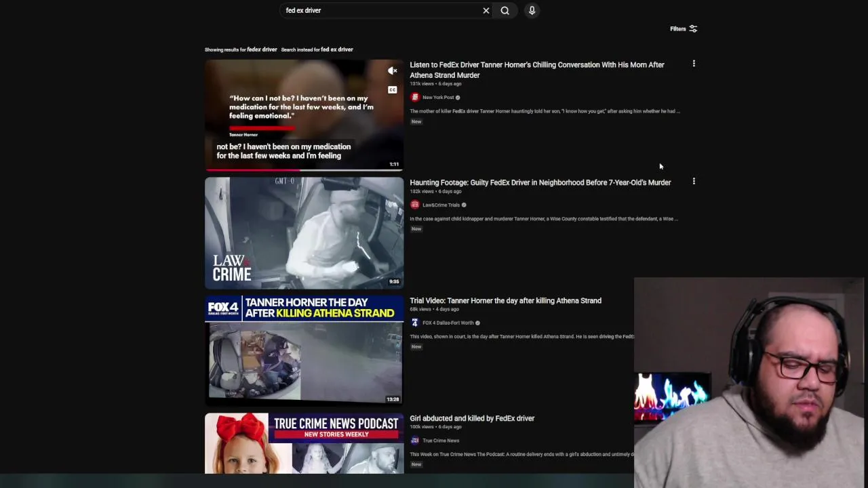Click the New badge under New York Post video
Screen dimensions: 868x488
coord(416,122)
